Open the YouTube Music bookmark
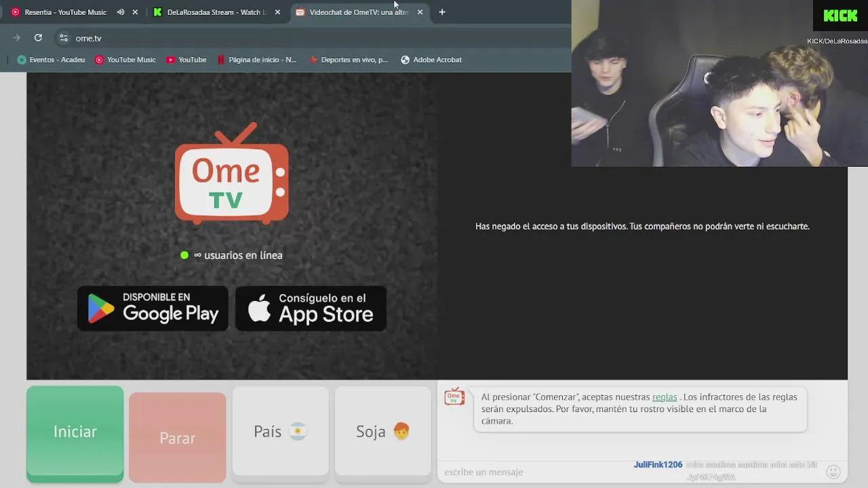The height and width of the screenshot is (488, 868). (125, 60)
